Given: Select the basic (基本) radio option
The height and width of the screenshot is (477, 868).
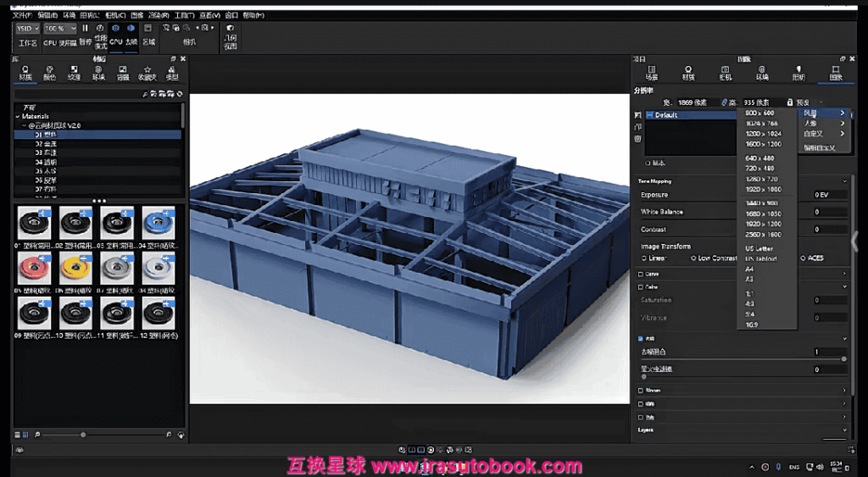Looking at the screenshot, I should pyautogui.click(x=648, y=164).
